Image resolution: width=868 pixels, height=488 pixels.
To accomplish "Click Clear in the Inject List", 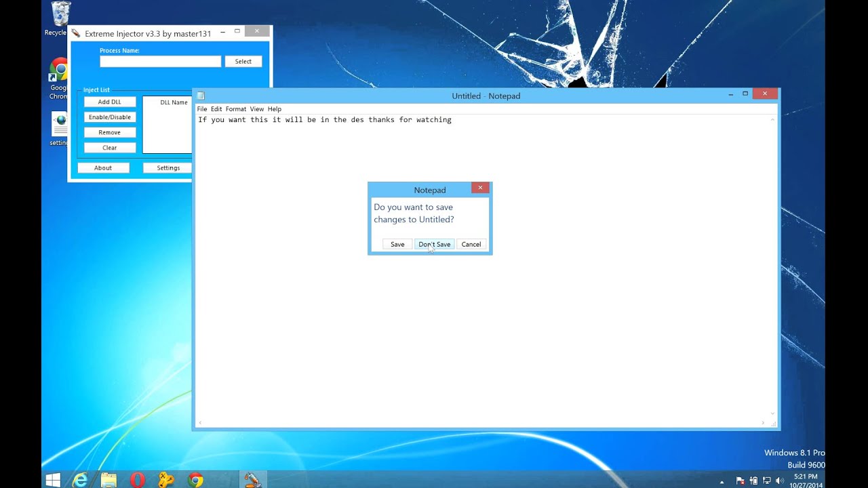I will point(110,148).
